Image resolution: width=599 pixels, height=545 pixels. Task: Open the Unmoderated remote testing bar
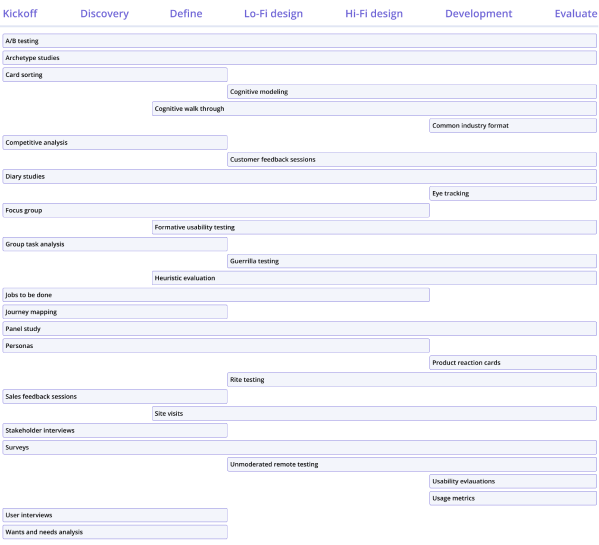click(412, 464)
